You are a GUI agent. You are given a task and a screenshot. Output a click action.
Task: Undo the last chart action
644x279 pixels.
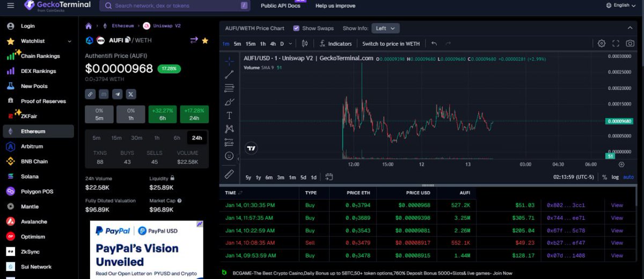434,43
